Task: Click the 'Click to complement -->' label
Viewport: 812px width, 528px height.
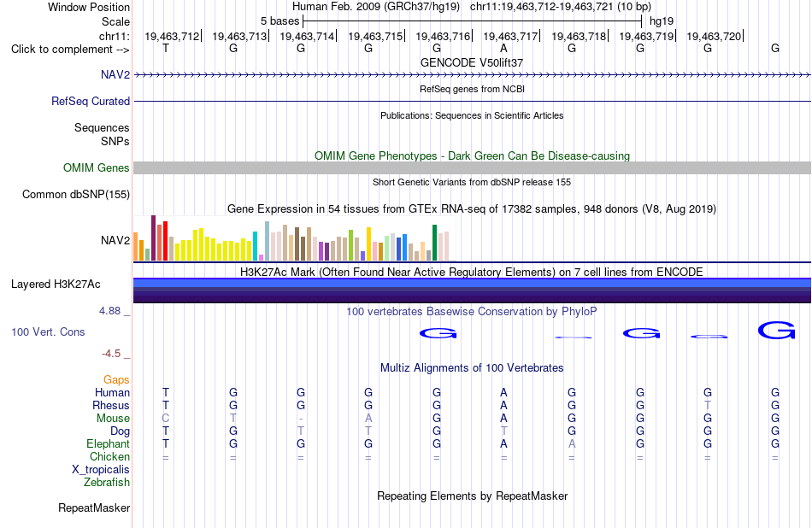Action: (x=70, y=50)
